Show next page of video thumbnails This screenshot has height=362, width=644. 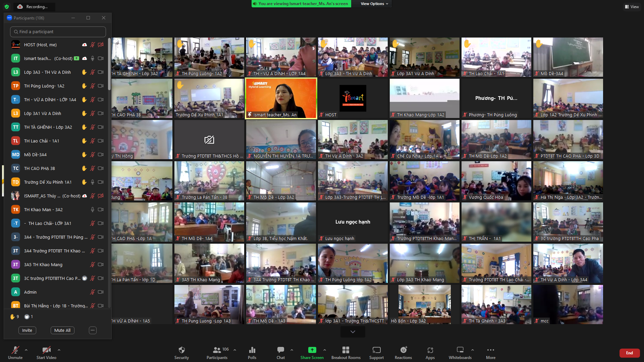(x=353, y=331)
